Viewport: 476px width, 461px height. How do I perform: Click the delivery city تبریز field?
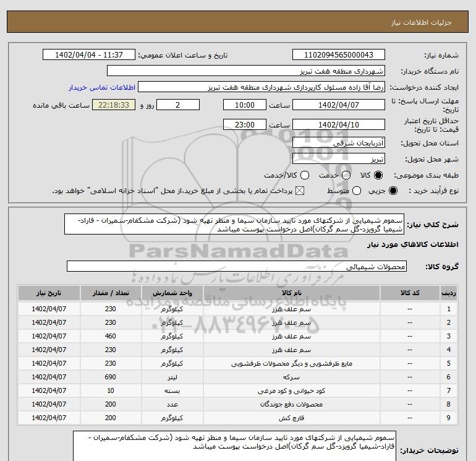(x=339, y=158)
